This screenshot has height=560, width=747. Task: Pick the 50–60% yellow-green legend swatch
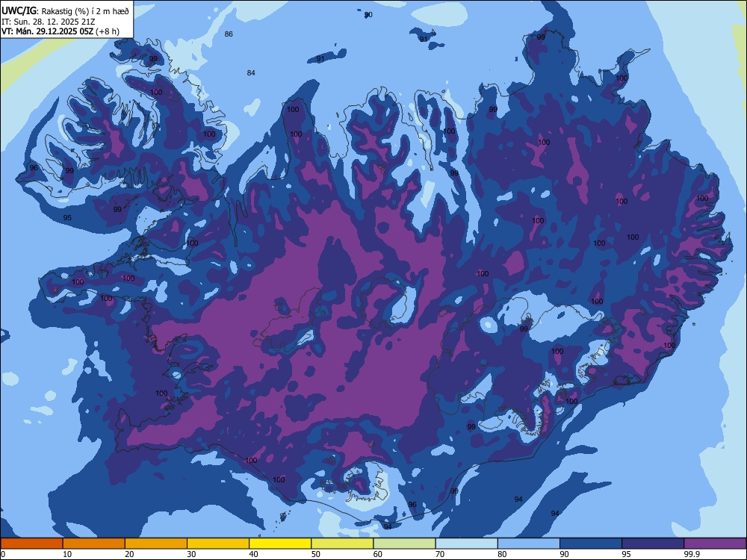point(343,544)
